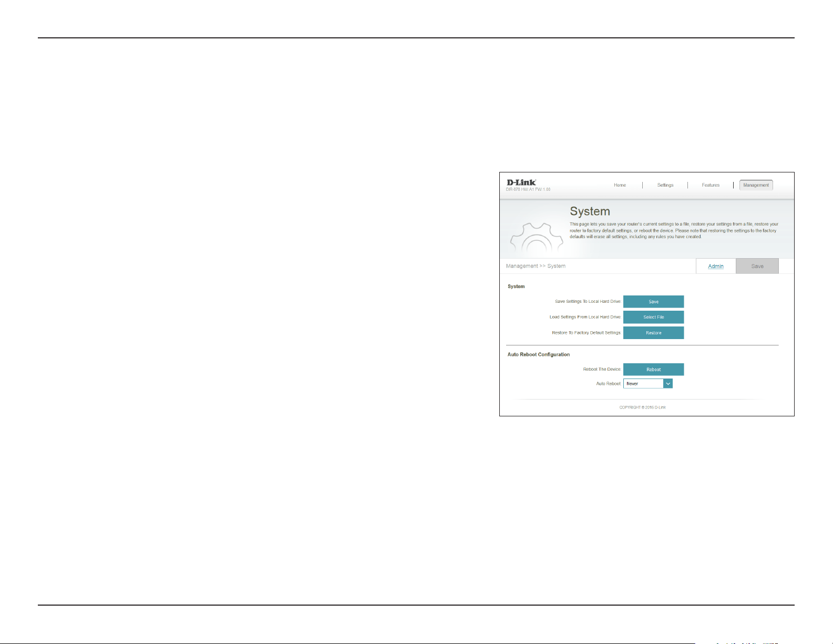Restore to factory default settings
This screenshot has width=833, height=644.
coord(653,333)
